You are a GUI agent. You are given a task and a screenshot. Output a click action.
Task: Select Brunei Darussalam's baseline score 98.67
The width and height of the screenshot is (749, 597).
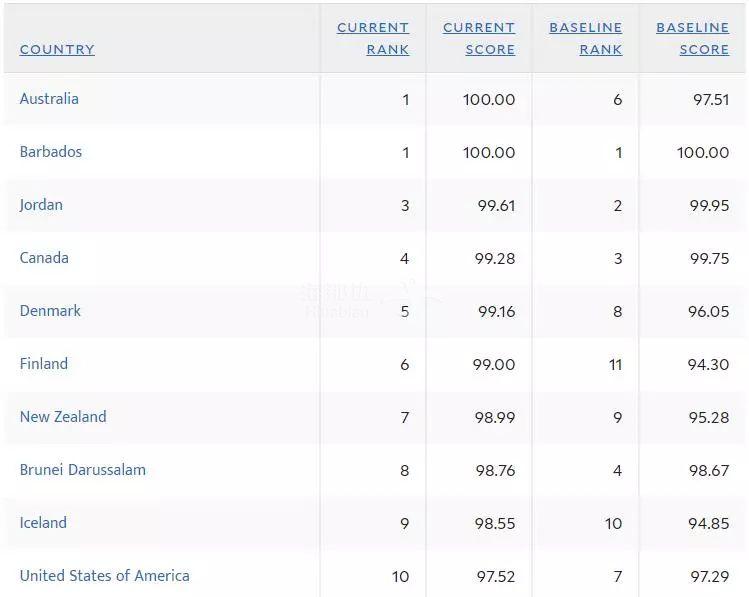click(x=708, y=471)
